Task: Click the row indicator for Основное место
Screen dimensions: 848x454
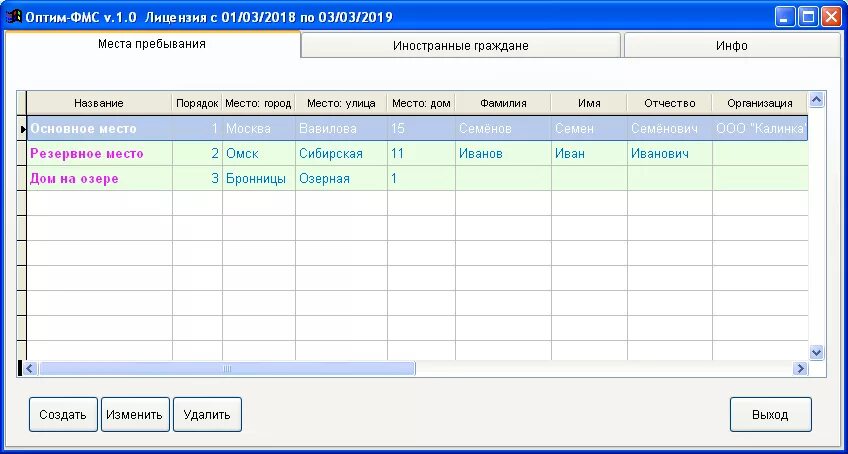Action: pyautogui.click(x=22, y=129)
